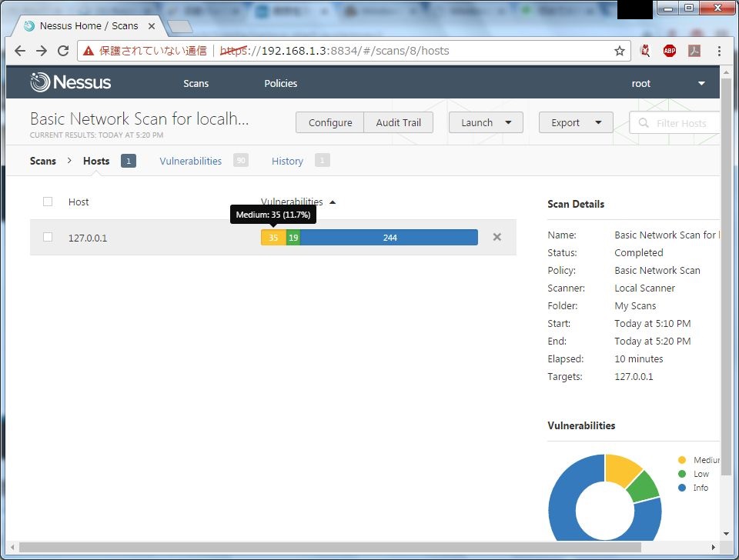Click the "My Scans" folder value

pos(635,306)
